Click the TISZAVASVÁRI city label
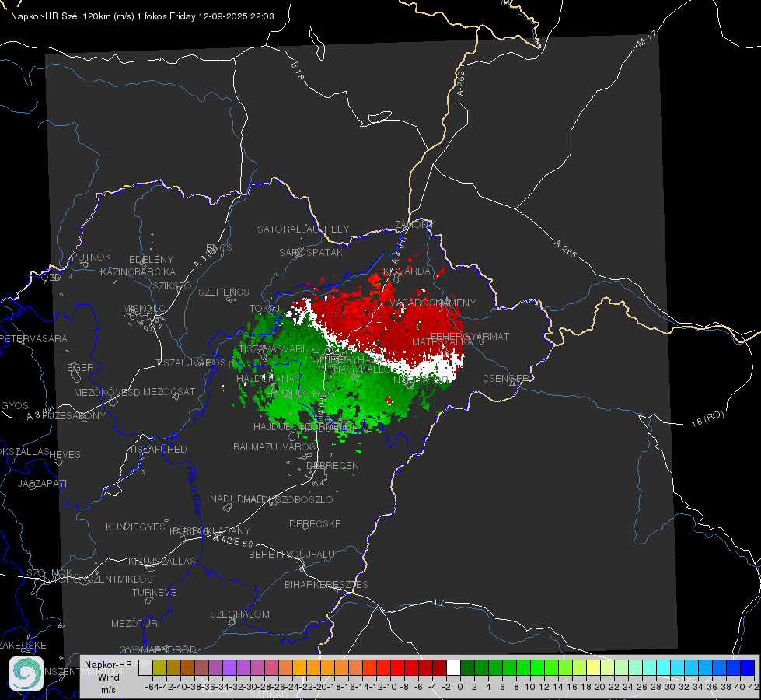 click(x=272, y=348)
